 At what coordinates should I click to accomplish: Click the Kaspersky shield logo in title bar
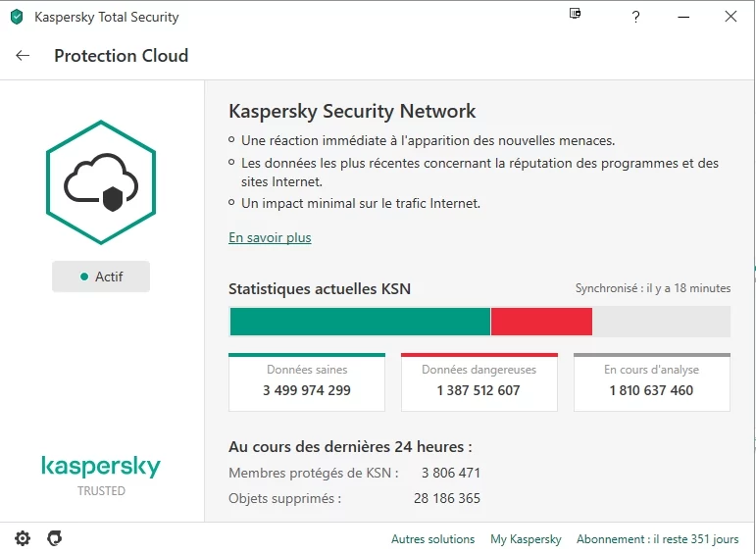(17, 17)
